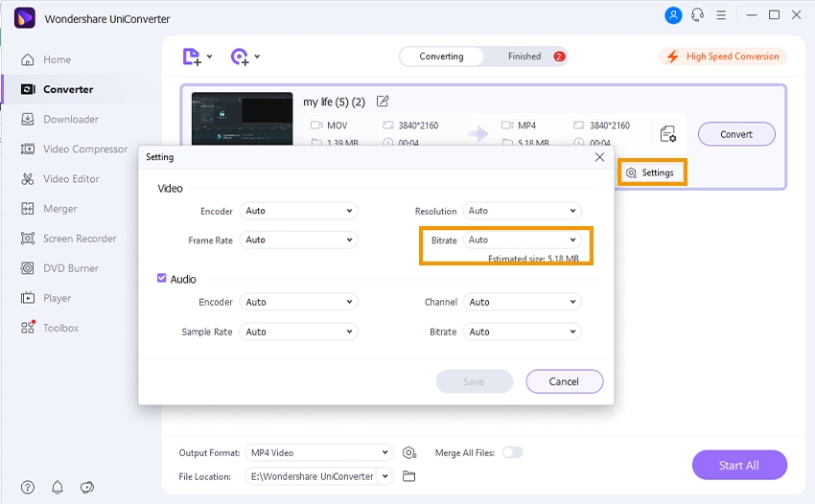Expand the Add Files dropdown arrow
Viewport: 815px width, 504px height.
click(x=209, y=57)
